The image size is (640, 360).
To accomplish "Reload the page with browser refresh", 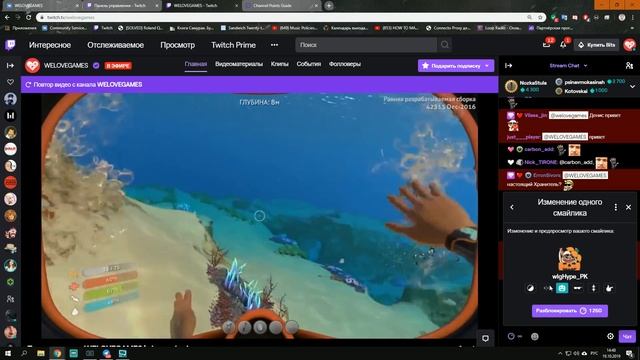I will pos(29,18).
